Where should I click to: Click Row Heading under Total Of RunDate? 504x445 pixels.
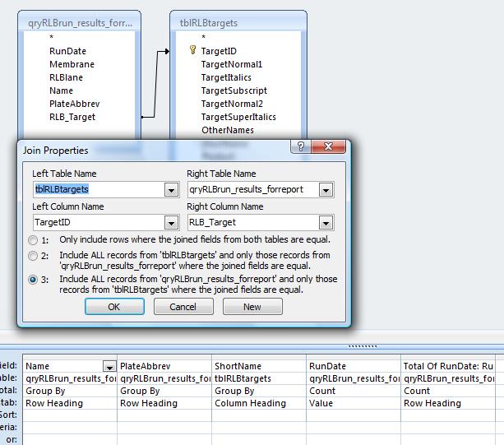coord(448,403)
